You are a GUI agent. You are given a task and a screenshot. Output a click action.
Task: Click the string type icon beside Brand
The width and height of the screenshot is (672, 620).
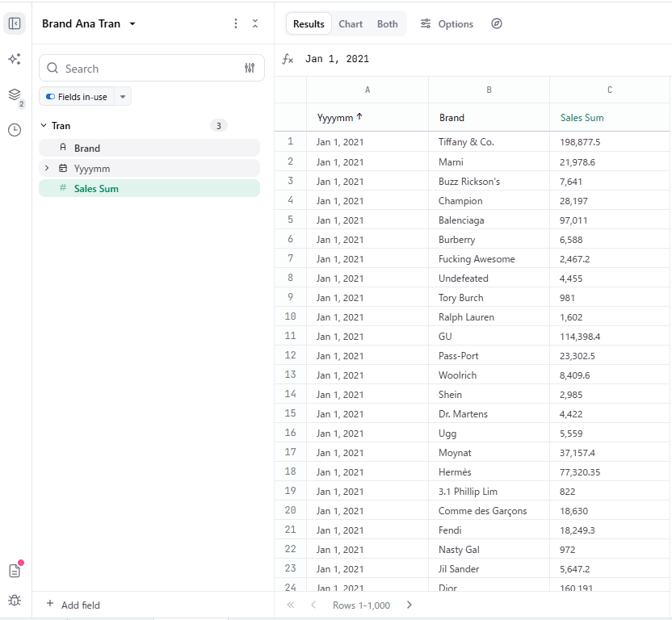tap(63, 148)
